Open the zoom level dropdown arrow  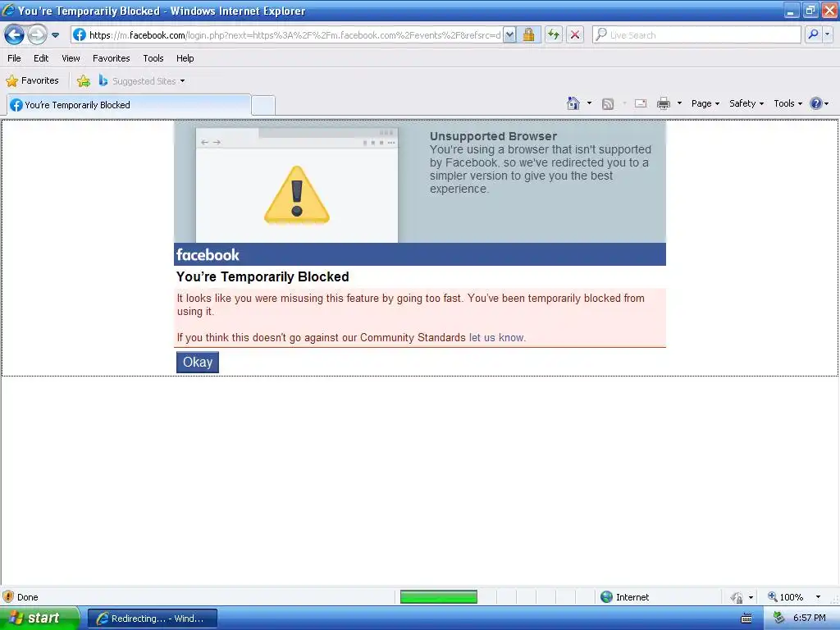pos(818,597)
